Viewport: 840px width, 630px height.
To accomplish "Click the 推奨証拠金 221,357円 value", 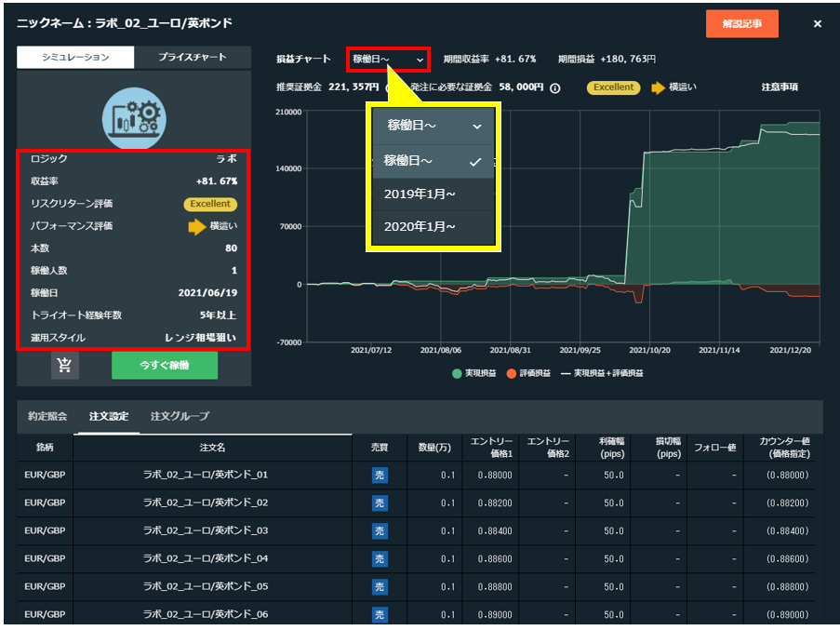I will [353, 87].
